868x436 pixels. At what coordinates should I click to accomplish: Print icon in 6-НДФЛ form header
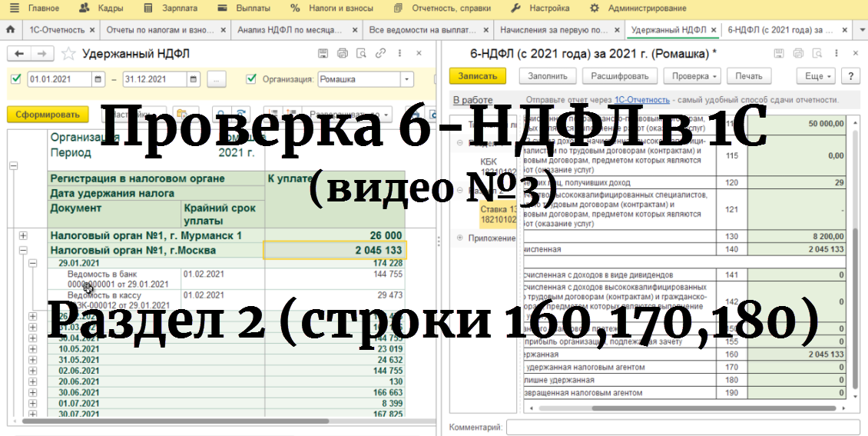[x=797, y=54]
